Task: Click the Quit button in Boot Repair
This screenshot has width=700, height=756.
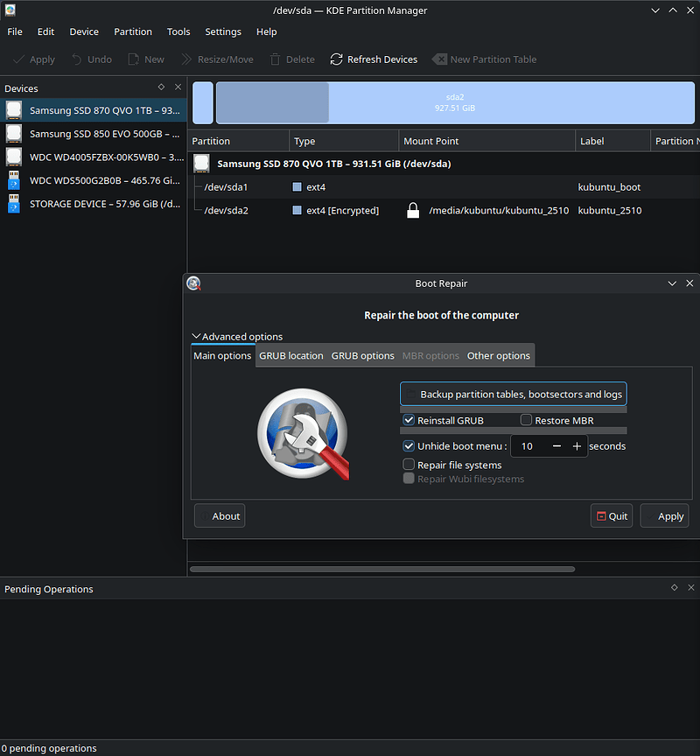Action: click(x=612, y=516)
